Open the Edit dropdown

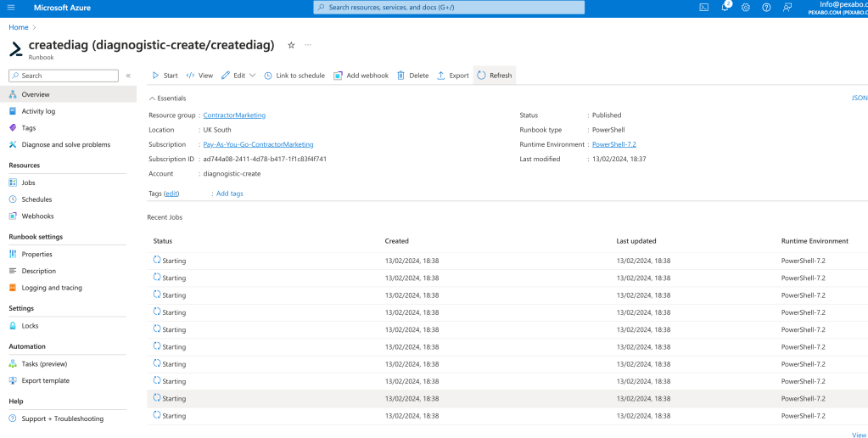pos(238,76)
